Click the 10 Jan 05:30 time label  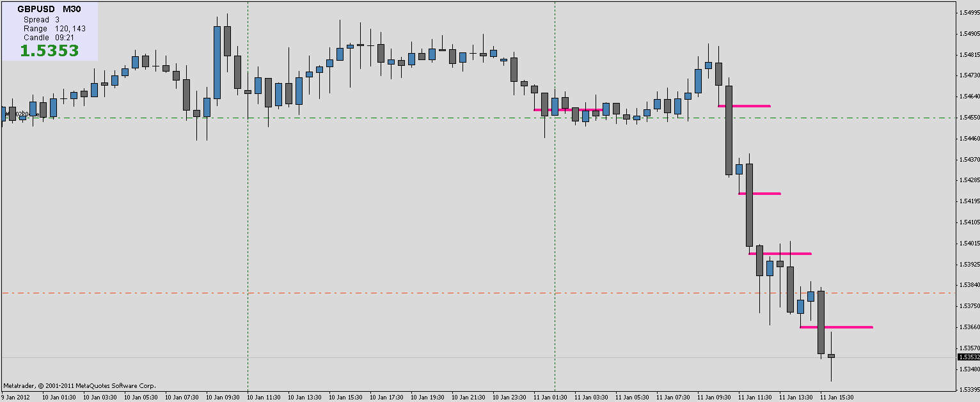point(141,398)
